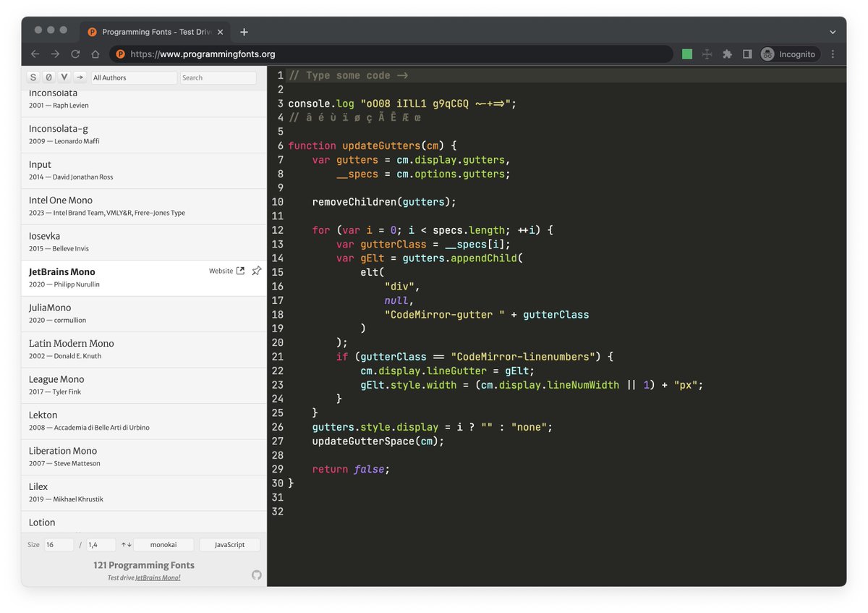This screenshot has height=613, width=868.
Task: Open the Chrome three-dot menu
Action: click(833, 54)
